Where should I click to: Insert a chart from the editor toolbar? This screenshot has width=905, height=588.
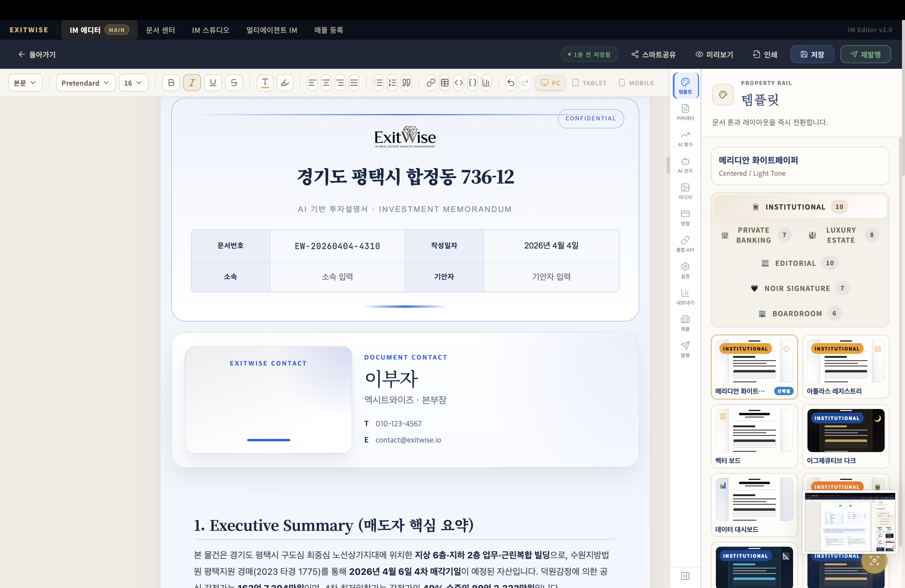tap(486, 83)
